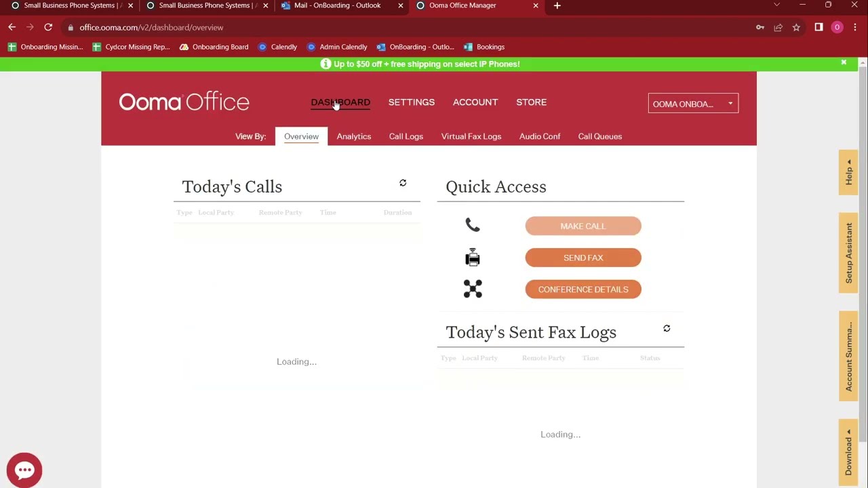Viewport: 868px width, 488px height.
Task: Click the Ooma Office logo
Action: point(184,102)
